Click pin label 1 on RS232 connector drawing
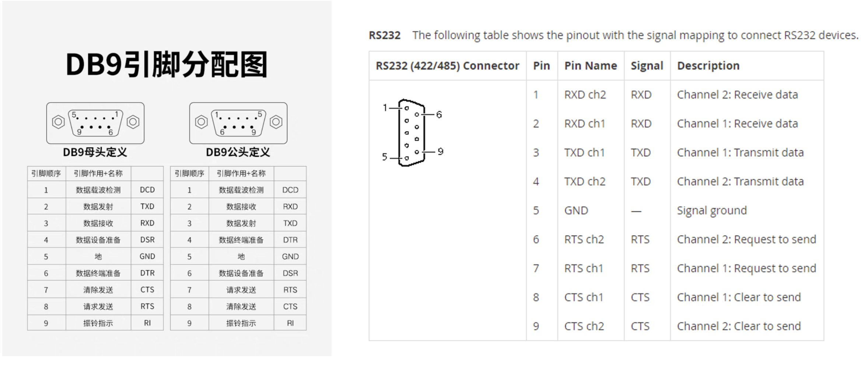Screen dimensions: 868x365 pos(385,108)
